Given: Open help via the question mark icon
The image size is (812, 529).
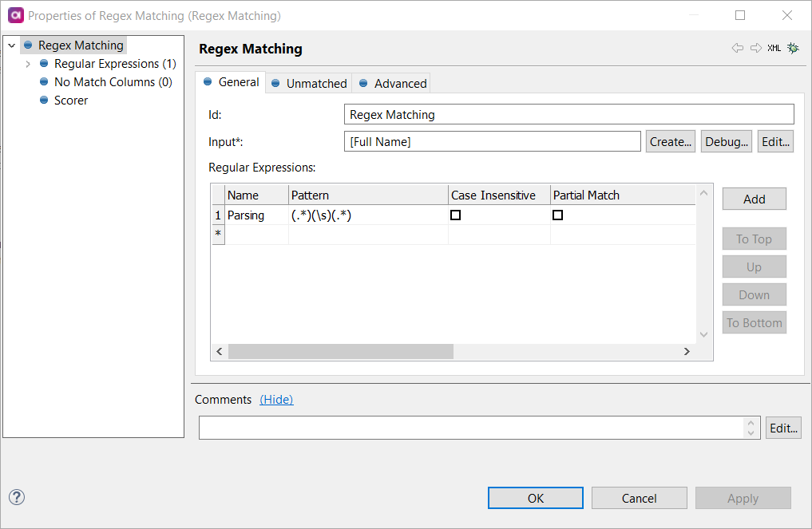Looking at the screenshot, I should pyautogui.click(x=16, y=497).
